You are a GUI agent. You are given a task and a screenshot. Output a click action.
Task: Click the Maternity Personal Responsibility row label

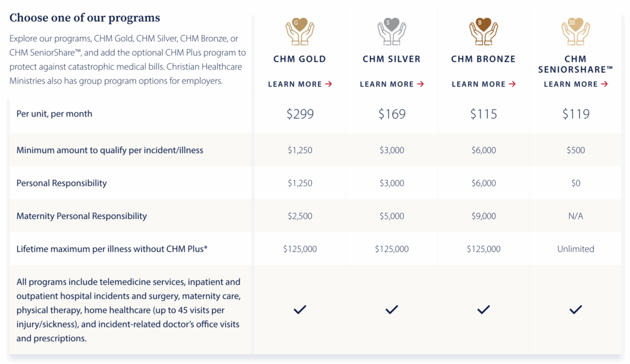81,216
